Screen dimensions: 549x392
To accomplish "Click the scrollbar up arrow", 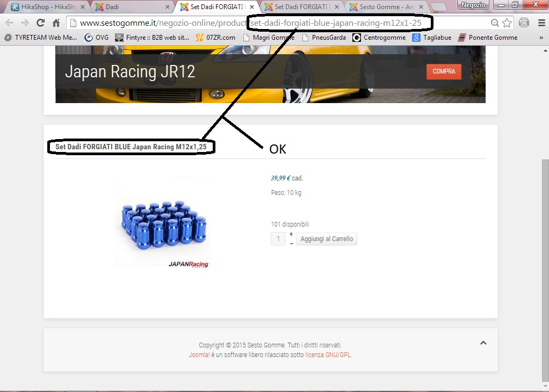I will pyautogui.click(x=545, y=50).
